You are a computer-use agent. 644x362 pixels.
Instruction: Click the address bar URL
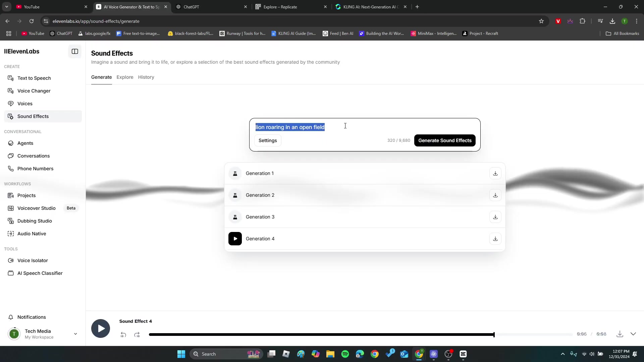click(96, 21)
